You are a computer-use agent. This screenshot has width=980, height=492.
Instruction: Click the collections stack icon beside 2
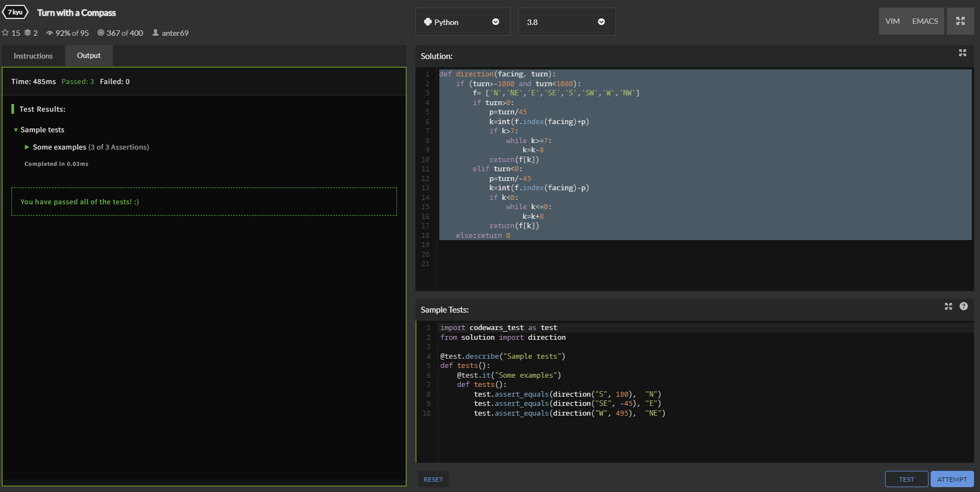pyautogui.click(x=28, y=33)
